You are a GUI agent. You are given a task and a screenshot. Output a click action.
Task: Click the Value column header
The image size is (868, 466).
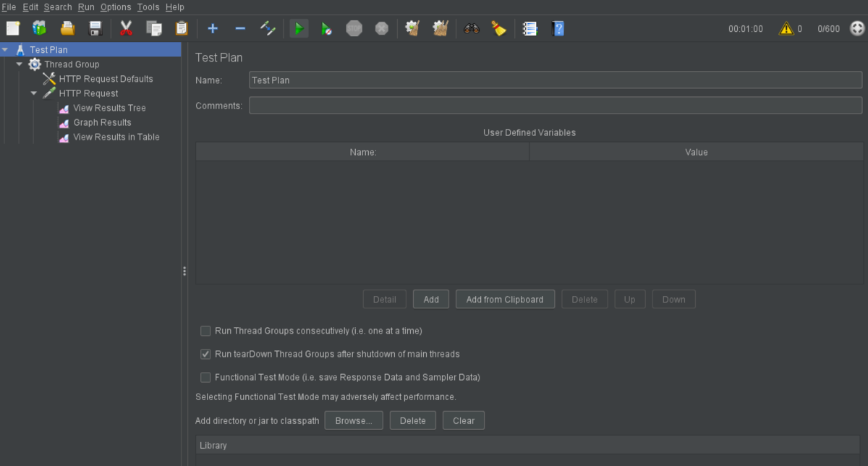point(697,152)
